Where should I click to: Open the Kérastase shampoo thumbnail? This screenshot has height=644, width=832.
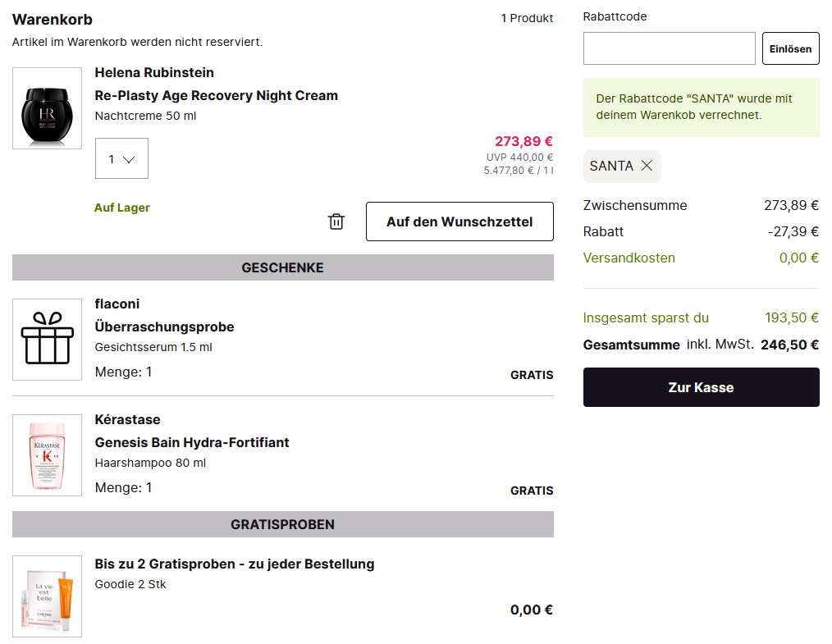[47, 454]
